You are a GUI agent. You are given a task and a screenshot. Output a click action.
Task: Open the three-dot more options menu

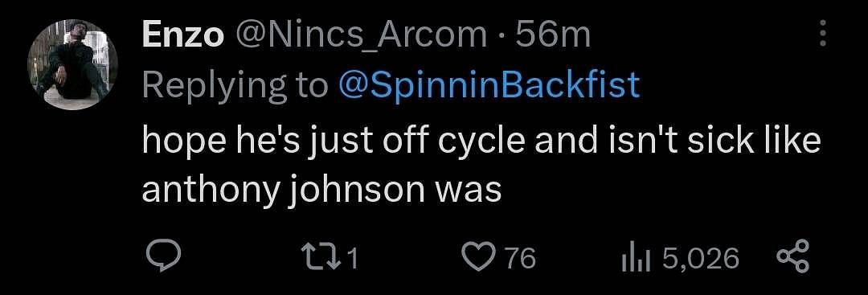[x=823, y=35]
